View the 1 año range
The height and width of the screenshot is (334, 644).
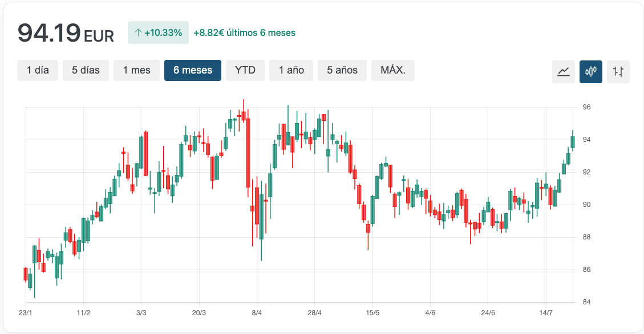pyautogui.click(x=291, y=70)
